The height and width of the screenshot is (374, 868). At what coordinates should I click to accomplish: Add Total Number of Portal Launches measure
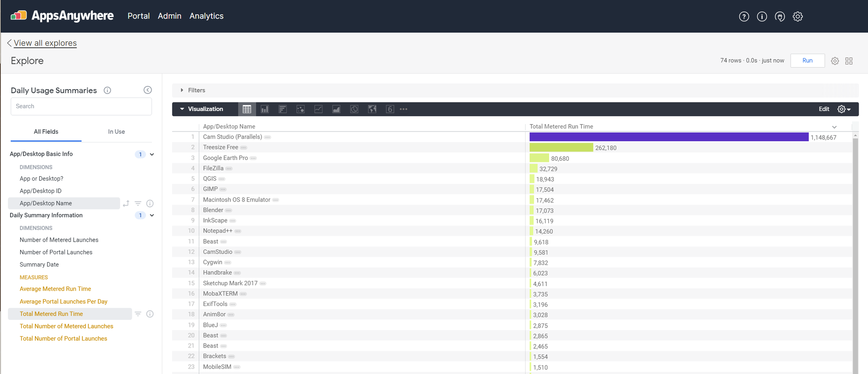(63, 339)
